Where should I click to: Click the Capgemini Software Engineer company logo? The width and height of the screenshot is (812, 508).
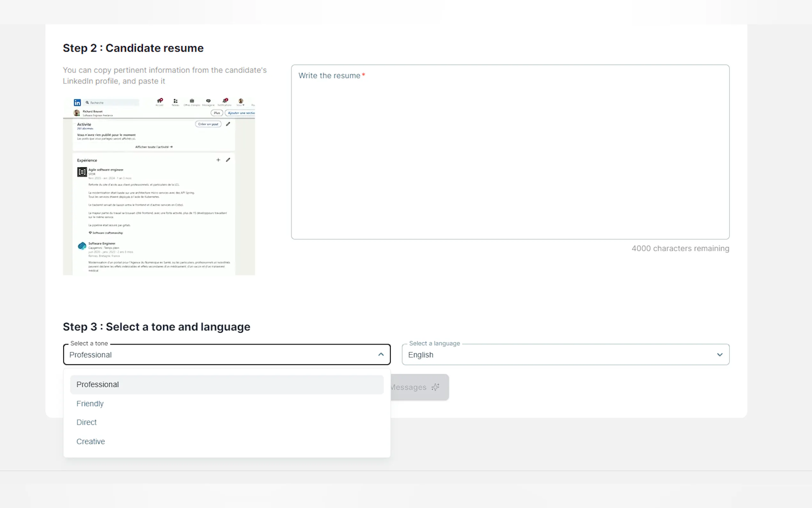coord(82,246)
